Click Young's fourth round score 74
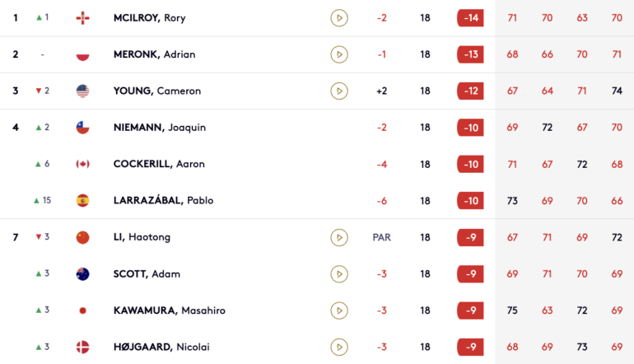The width and height of the screenshot is (634, 364). (x=617, y=91)
